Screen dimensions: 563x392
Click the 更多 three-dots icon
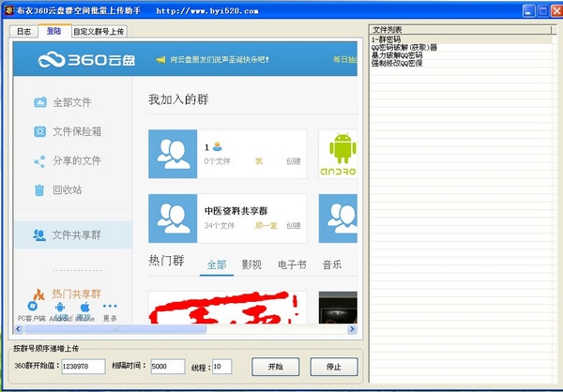tap(110, 306)
